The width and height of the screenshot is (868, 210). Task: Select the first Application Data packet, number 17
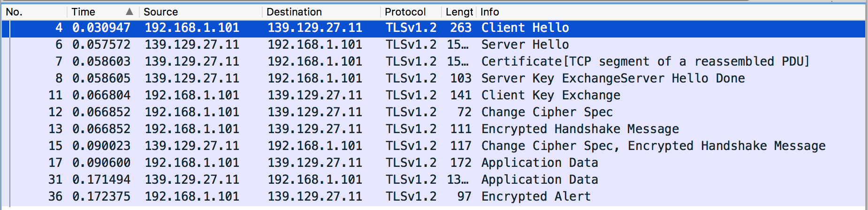pyautogui.click(x=540, y=163)
